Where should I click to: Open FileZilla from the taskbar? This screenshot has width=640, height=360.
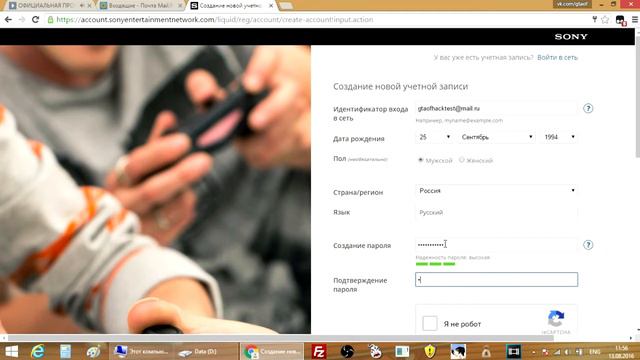coord(318,351)
